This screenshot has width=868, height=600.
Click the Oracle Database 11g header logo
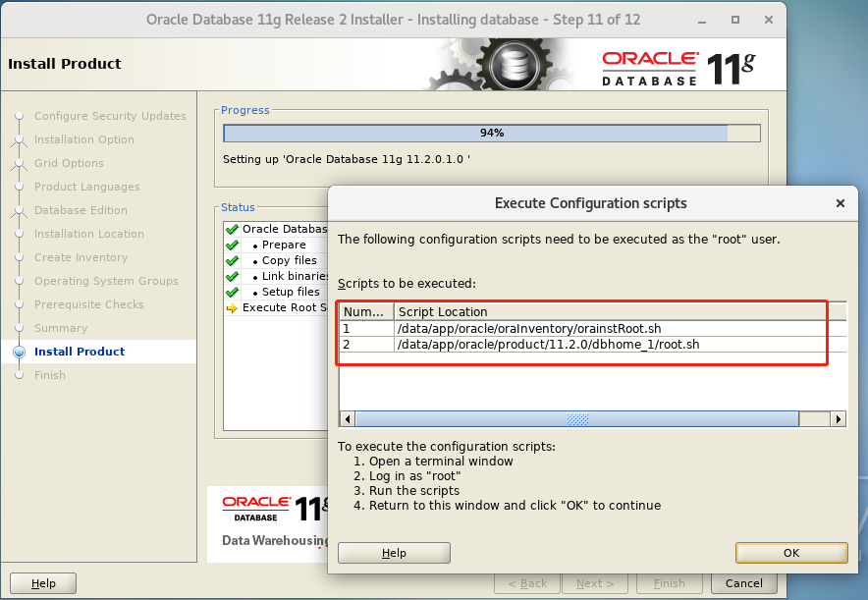(678, 69)
